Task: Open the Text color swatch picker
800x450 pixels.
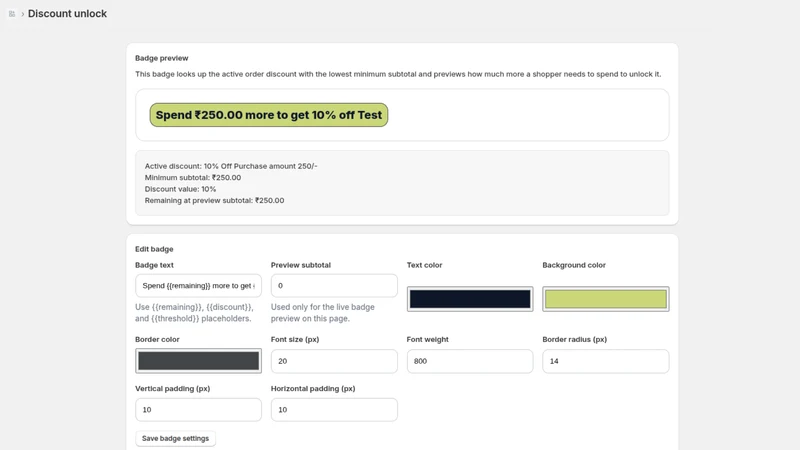Action: tap(470, 299)
